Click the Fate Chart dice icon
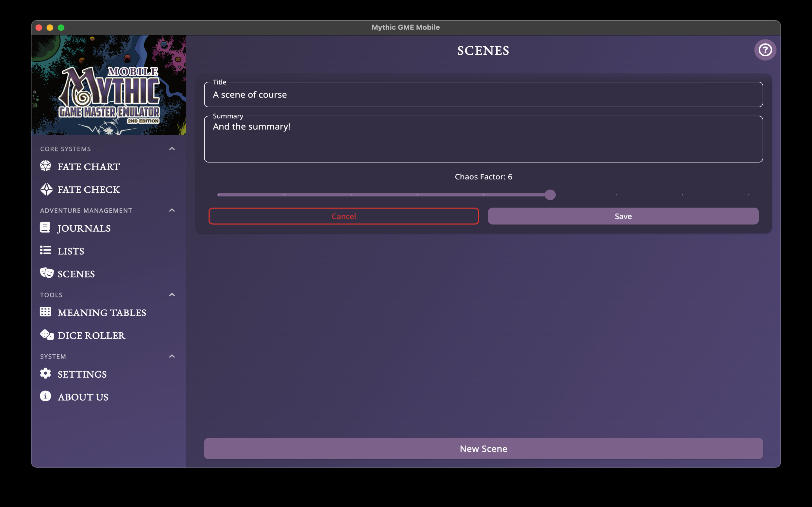 click(x=46, y=166)
